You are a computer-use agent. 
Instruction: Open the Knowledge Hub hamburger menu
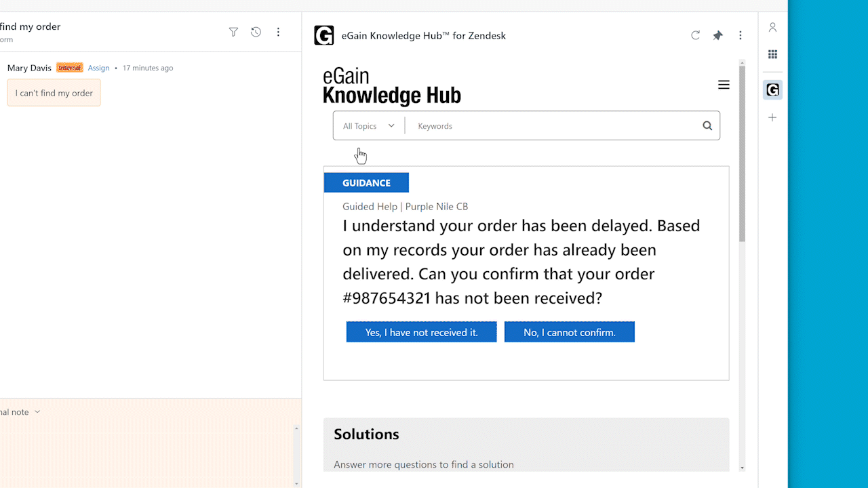coord(724,85)
